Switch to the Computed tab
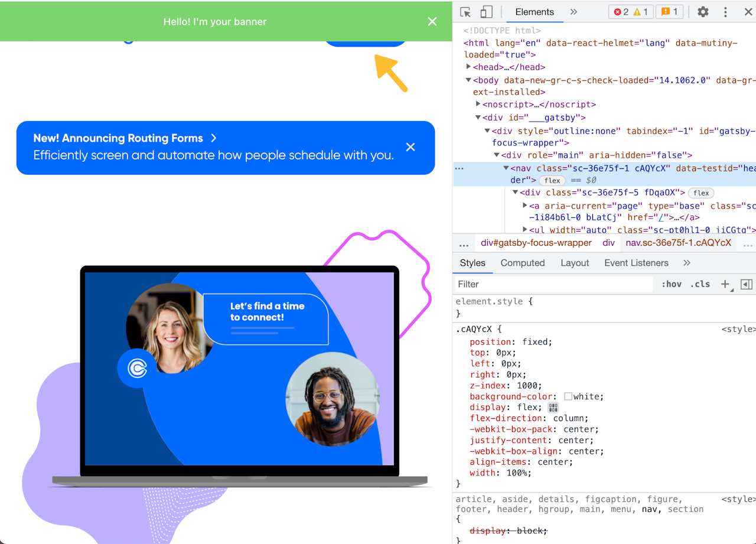The width and height of the screenshot is (756, 544). pos(522,263)
